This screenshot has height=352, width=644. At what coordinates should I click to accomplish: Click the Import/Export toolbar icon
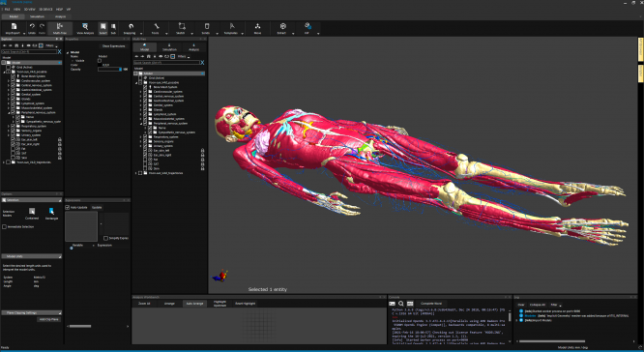(13, 27)
